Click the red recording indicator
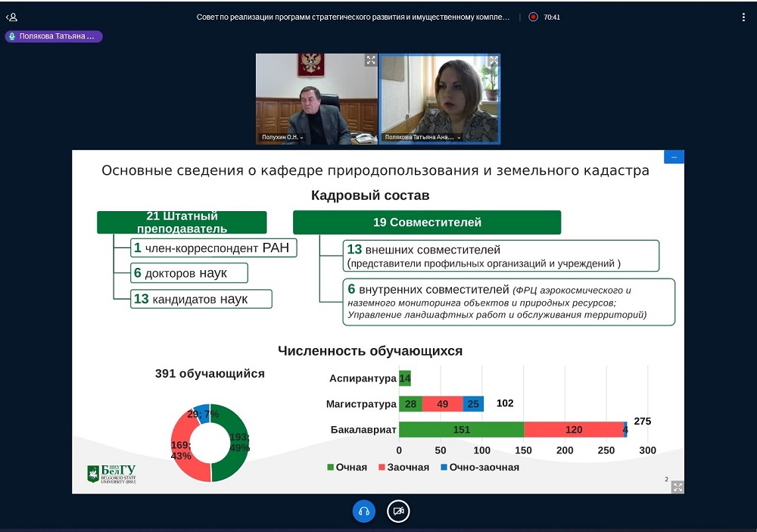Screen dimensions: 757x532 pyautogui.click(x=533, y=17)
